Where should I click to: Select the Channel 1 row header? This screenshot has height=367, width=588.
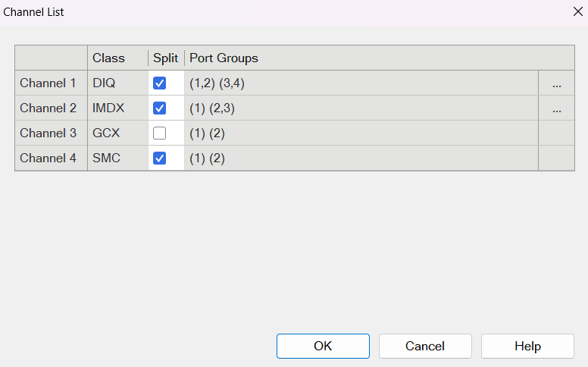point(52,83)
